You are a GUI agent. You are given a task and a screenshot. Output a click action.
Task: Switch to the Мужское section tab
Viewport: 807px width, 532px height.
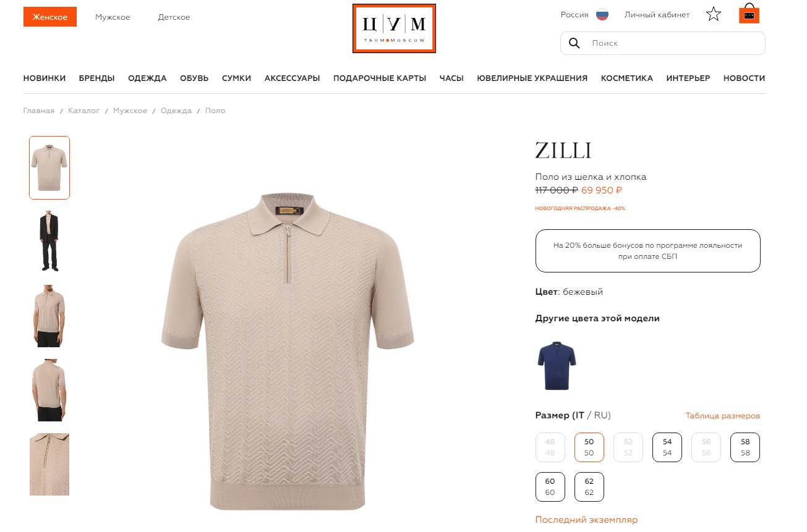coord(113,17)
